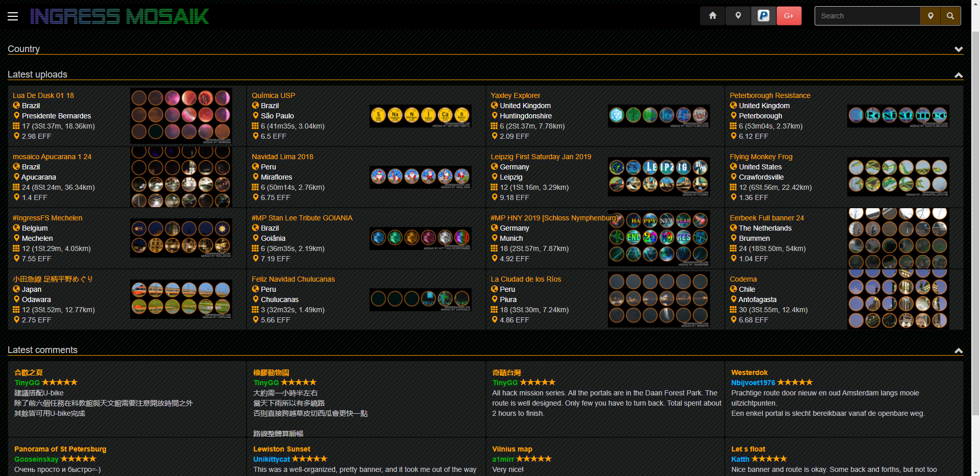
Task: Open Lua De Dusk 01 18 mosaic
Action: pos(43,95)
